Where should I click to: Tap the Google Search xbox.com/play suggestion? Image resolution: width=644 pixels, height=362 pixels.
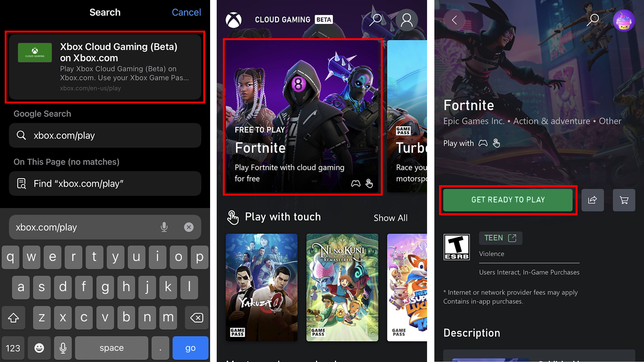[105, 136]
